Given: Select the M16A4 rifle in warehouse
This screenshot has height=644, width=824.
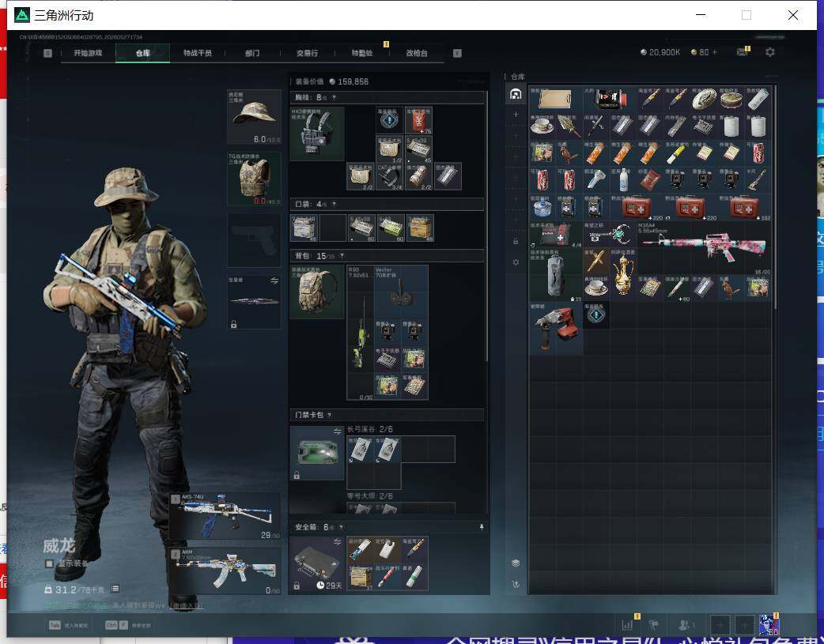Looking at the screenshot, I should pyautogui.click(x=704, y=247).
